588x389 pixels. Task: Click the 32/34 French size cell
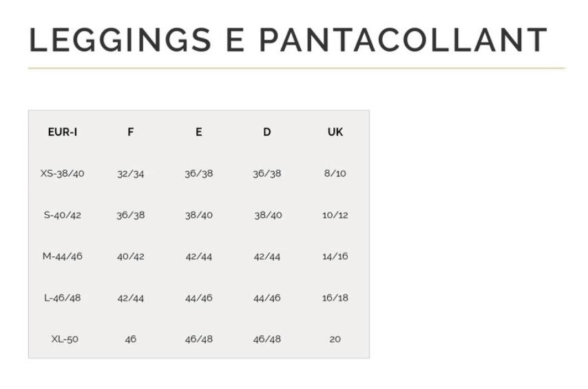[x=130, y=174]
